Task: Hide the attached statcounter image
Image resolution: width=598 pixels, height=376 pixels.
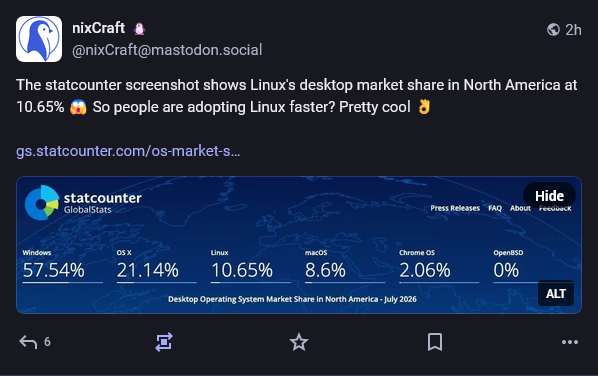Action: 549,196
